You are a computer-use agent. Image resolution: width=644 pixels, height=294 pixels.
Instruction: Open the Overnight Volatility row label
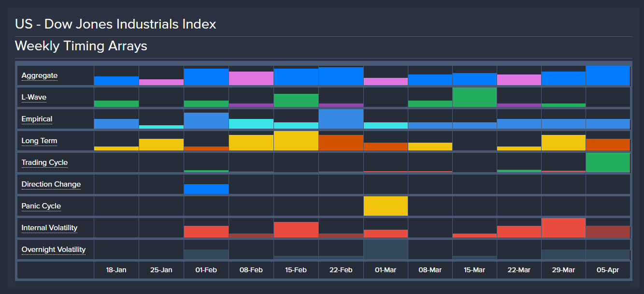click(x=54, y=250)
